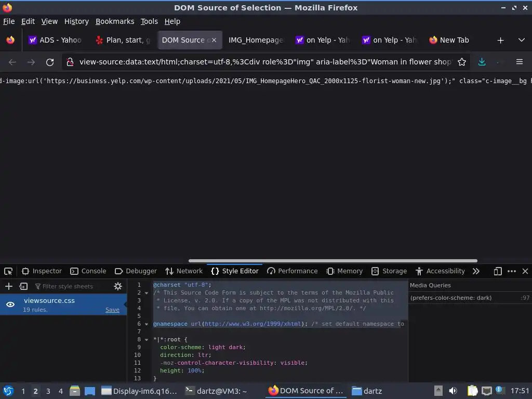Collapse the fold arrow at line 6
532x399 pixels.
tap(147, 324)
